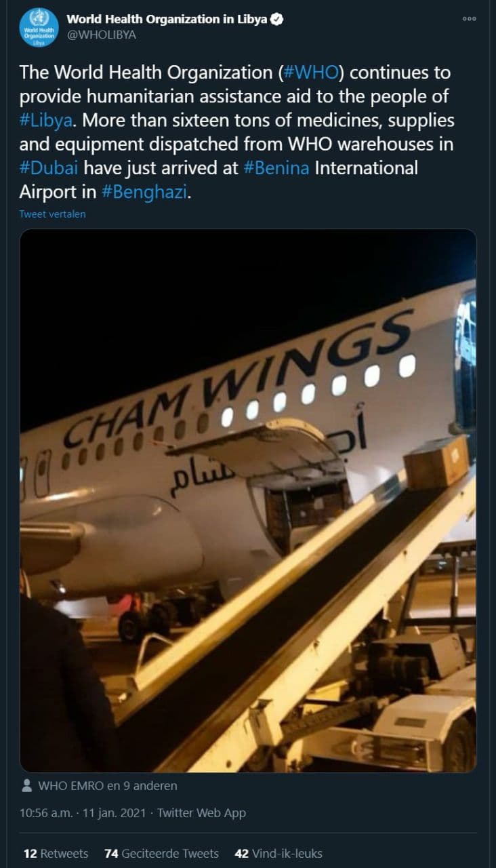Click the Twitter Web App source label
Image resolution: width=496 pixels, height=868 pixels.
click(x=201, y=812)
